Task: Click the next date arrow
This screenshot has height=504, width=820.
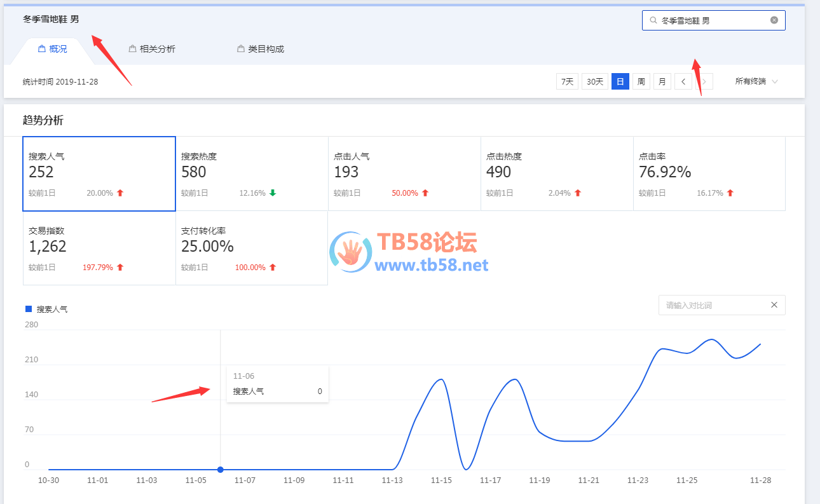Action: [704, 81]
